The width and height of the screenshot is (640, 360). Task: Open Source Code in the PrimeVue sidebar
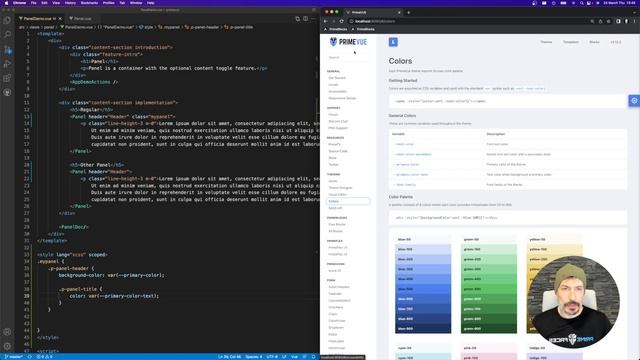pos(338,151)
